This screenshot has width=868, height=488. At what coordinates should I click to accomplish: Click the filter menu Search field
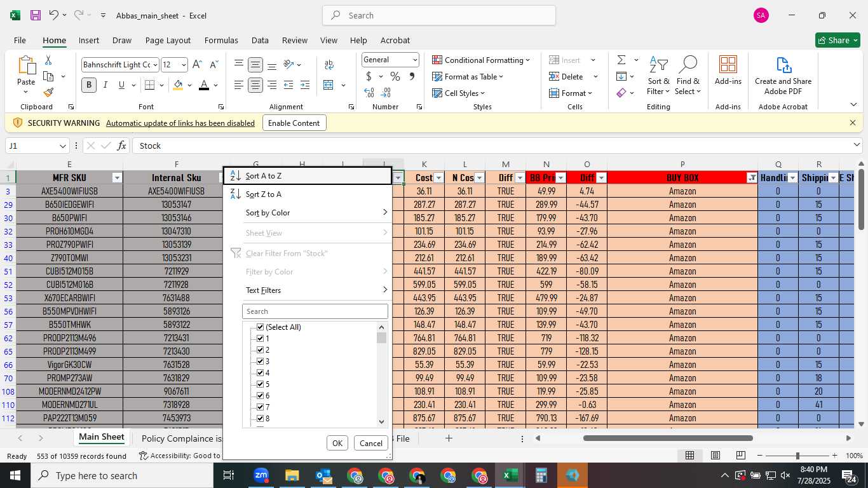click(315, 311)
